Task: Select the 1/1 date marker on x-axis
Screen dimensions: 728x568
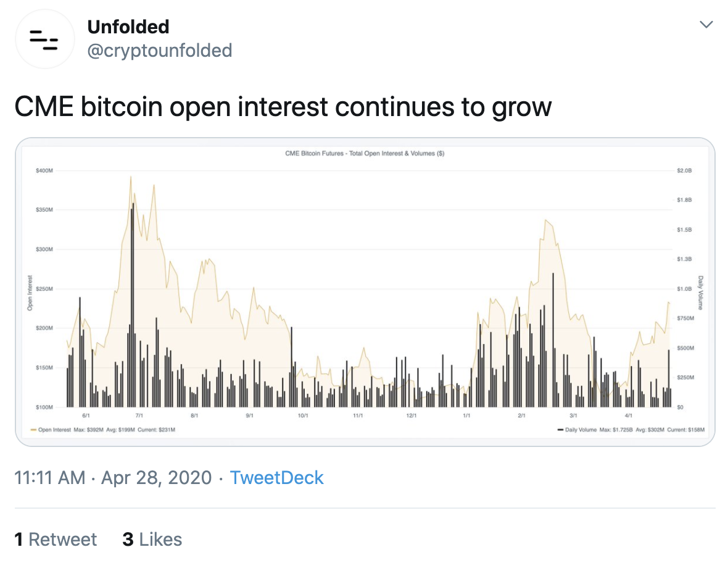Action: coord(466,416)
